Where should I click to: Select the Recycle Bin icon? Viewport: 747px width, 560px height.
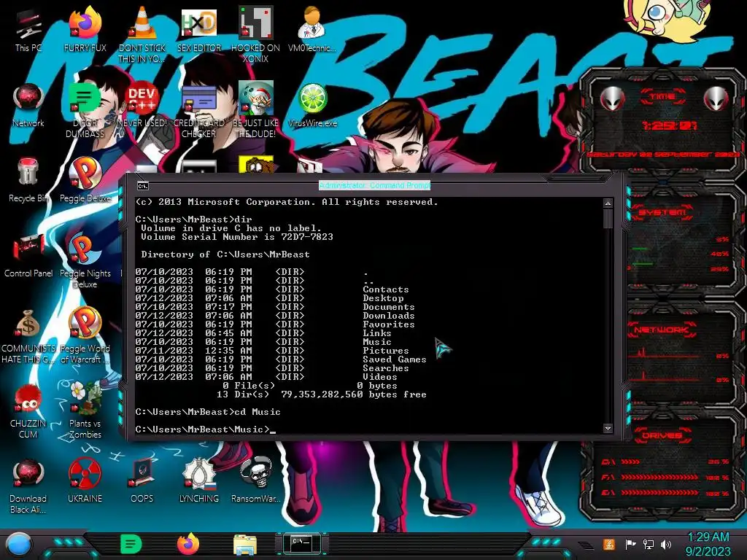(28, 181)
